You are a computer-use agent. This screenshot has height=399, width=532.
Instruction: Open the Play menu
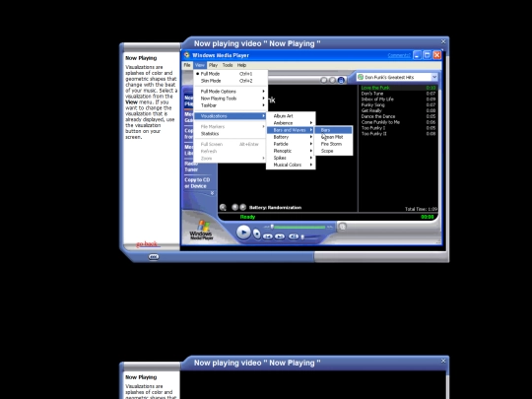[213, 65]
